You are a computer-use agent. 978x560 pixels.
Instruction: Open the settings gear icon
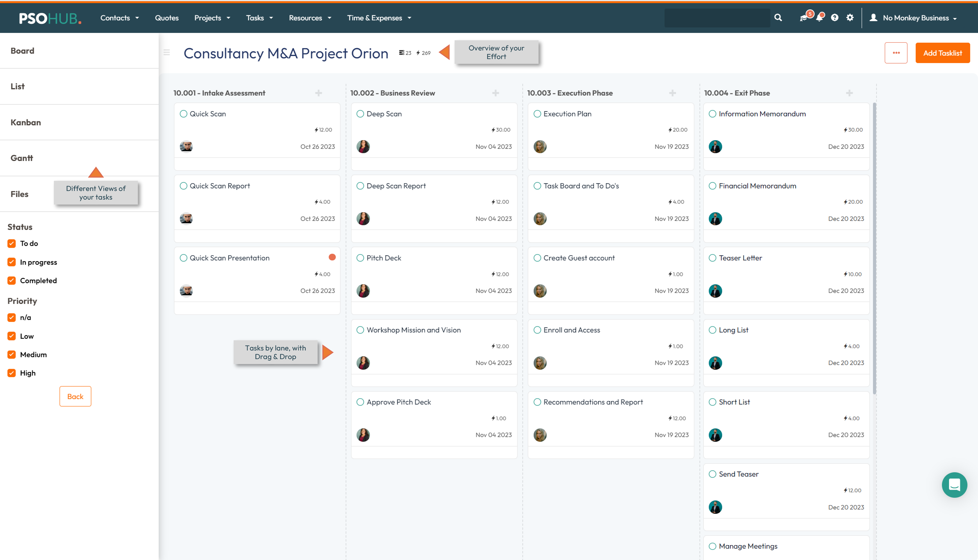click(849, 18)
